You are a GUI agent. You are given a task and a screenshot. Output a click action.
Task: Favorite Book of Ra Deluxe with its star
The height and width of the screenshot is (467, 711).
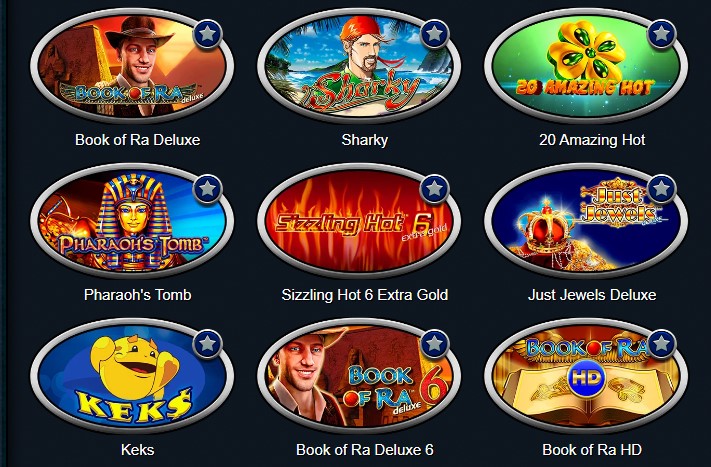pyautogui.click(x=207, y=34)
